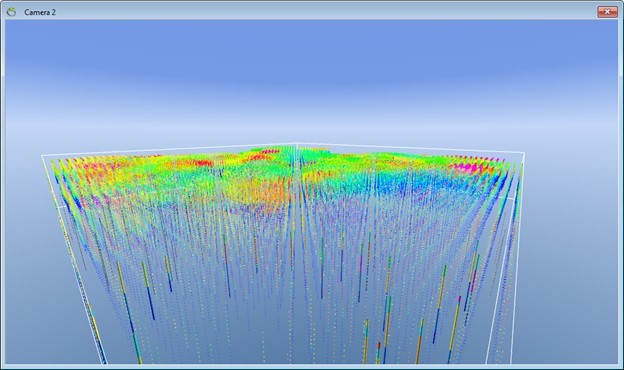
Task: Click the Camera 2 window title text
Action: pos(40,12)
